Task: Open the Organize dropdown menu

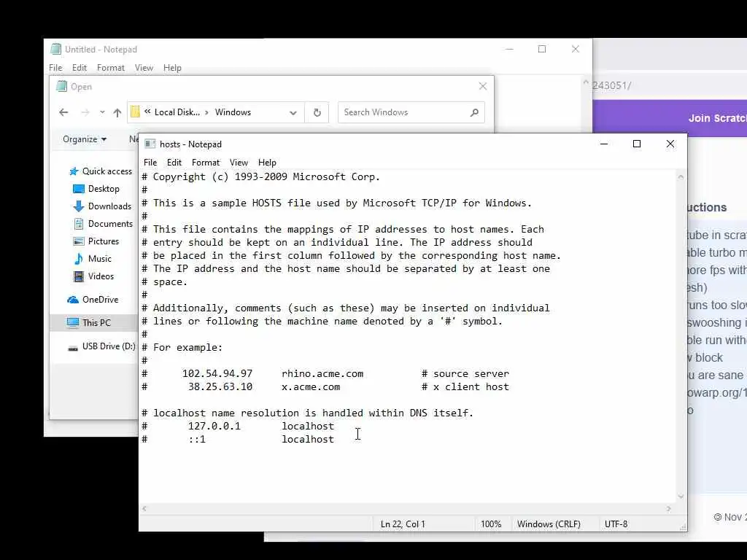Action: click(x=85, y=139)
